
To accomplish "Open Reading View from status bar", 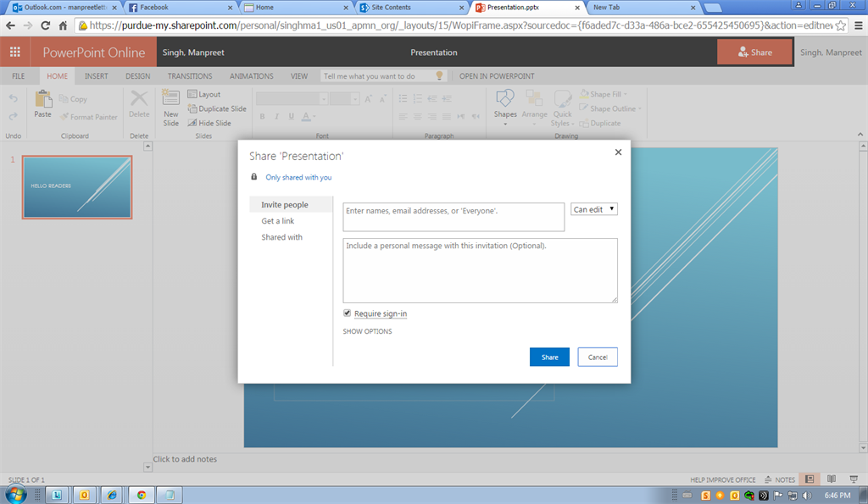I will click(832, 479).
